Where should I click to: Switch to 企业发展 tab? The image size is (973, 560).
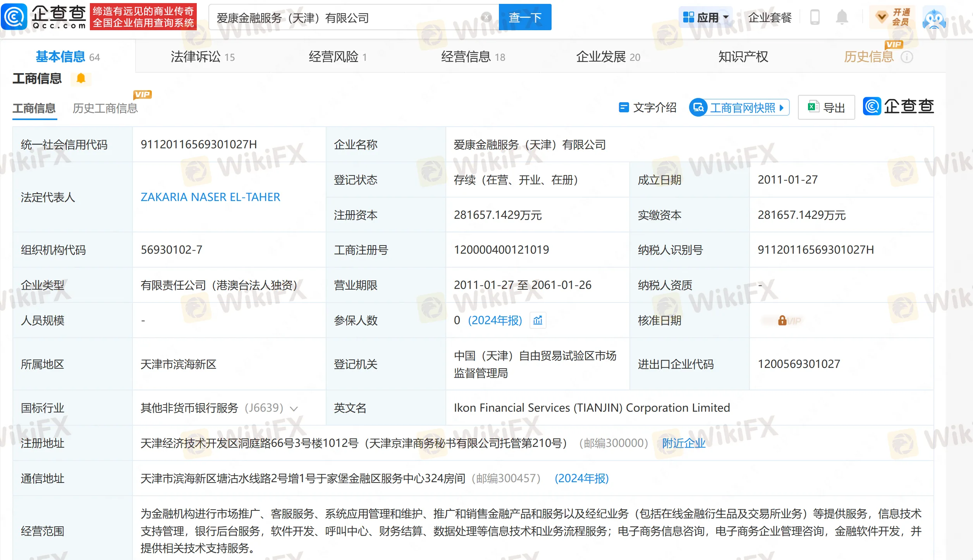point(608,57)
